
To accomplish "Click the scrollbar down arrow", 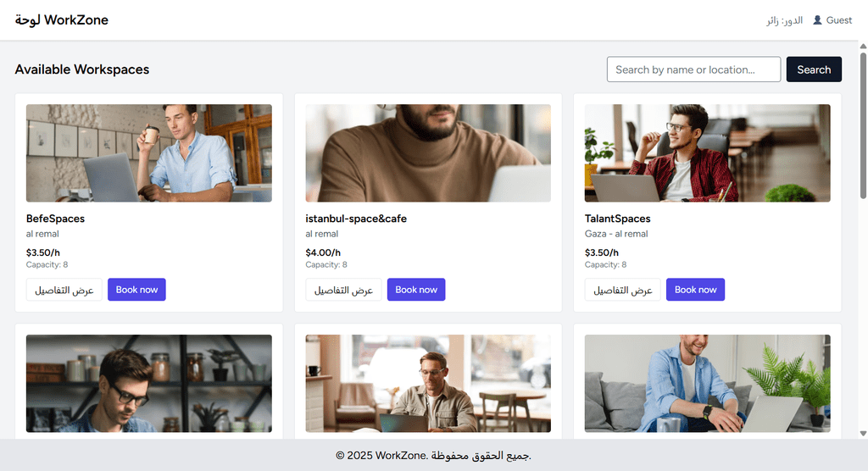I will click(863, 434).
